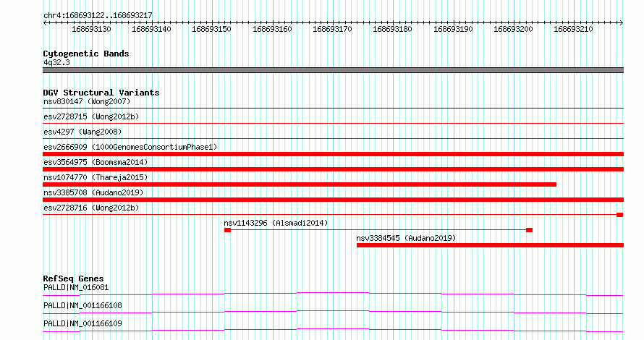The image size is (644, 340).
Task: Click the blue nsv830147 variant line
Action: (x=333, y=109)
